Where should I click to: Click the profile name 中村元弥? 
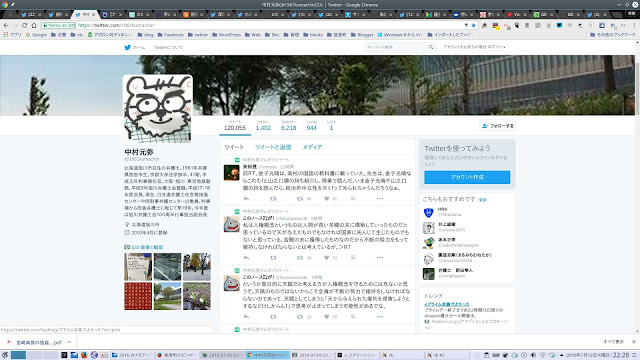coord(139,152)
